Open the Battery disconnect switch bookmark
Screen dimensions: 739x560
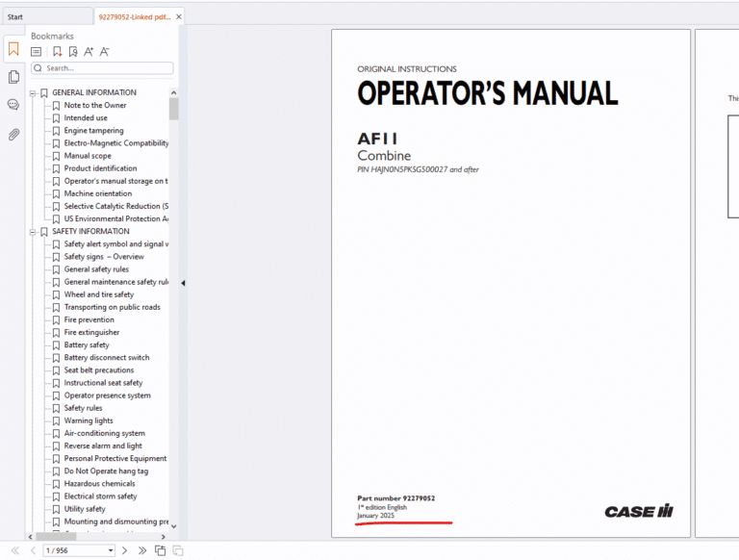[107, 358]
